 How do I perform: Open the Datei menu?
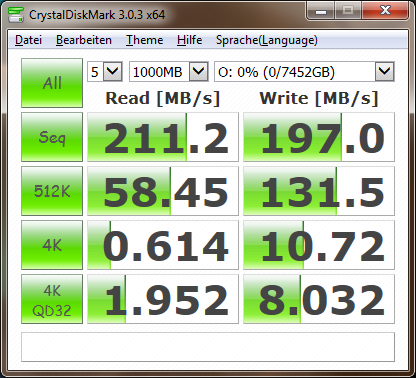pos(28,40)
